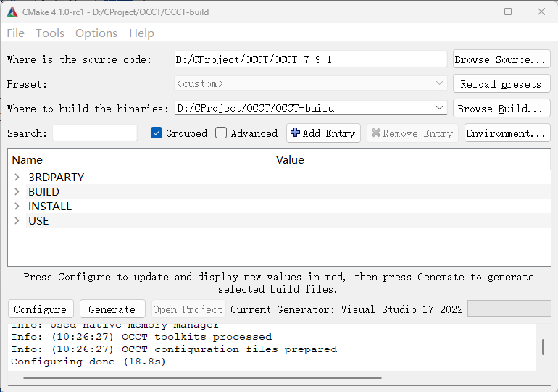
Task: Click the progress bar beside generator label
Action: click(x=509, y=309)
